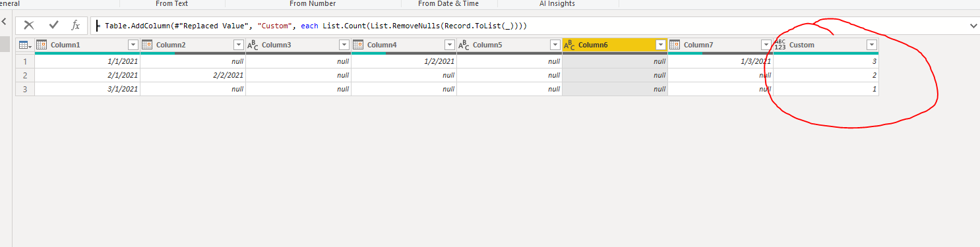
Task: Change Column6 text type icon
Action: click(568, 45)
